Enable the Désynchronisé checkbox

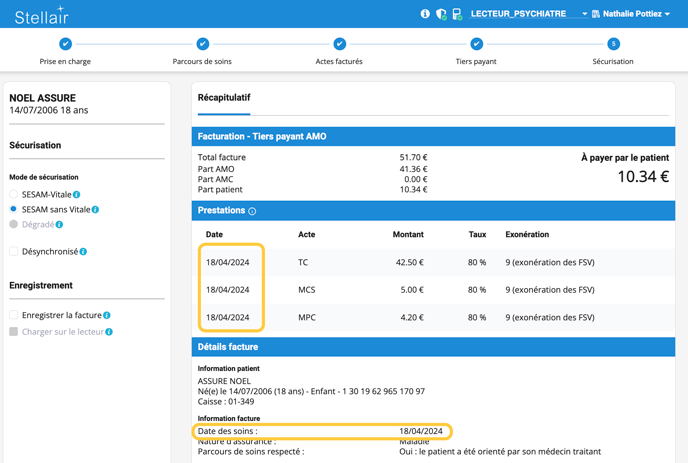click(14, 252)
